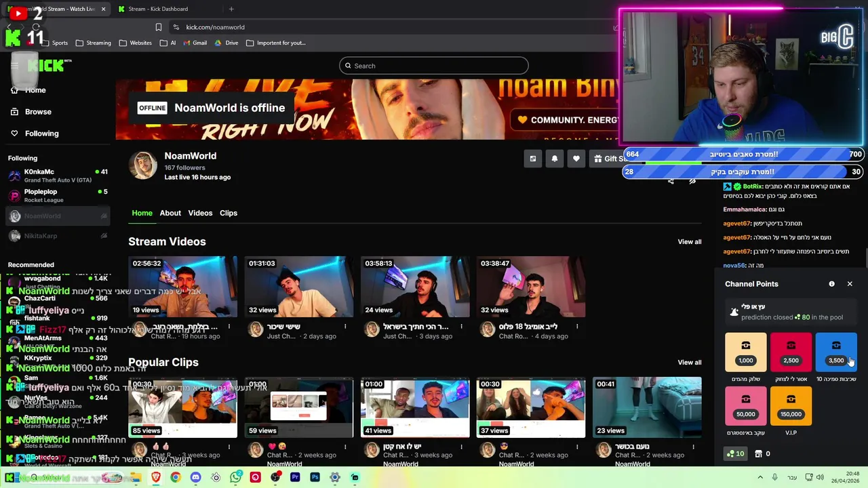Click NoamWorld profile avatar

point(143,165)
